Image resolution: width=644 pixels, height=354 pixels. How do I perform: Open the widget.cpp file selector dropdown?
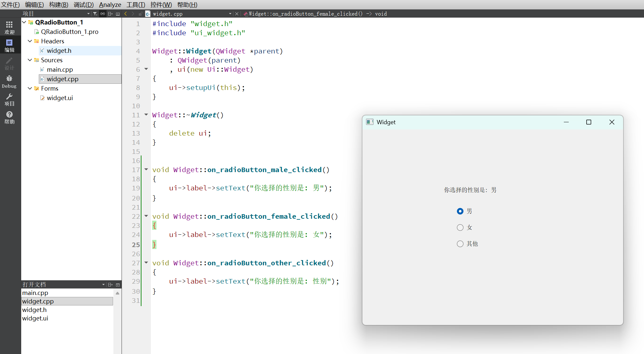[x=230, y=14]
